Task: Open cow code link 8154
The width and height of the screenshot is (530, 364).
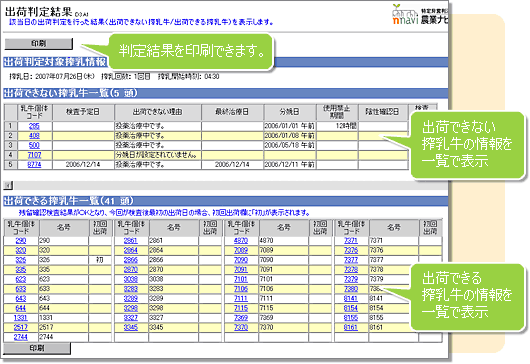Action: pyautogui.click(x=351, y=308)
